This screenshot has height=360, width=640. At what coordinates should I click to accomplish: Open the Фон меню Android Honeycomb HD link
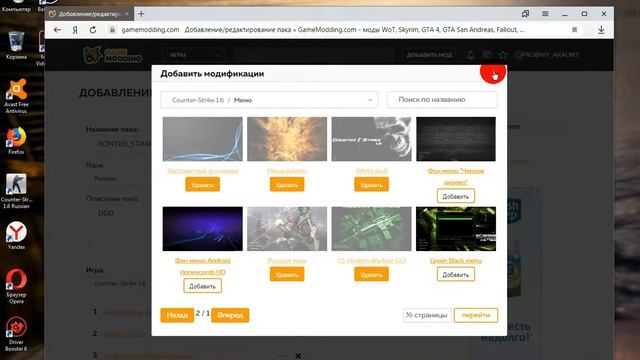click(202, 266)
